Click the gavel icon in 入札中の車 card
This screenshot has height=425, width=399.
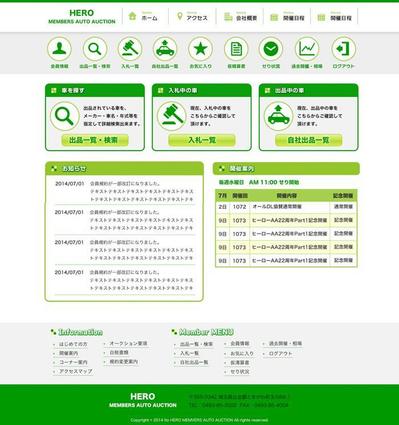click(x=171, y=116)
